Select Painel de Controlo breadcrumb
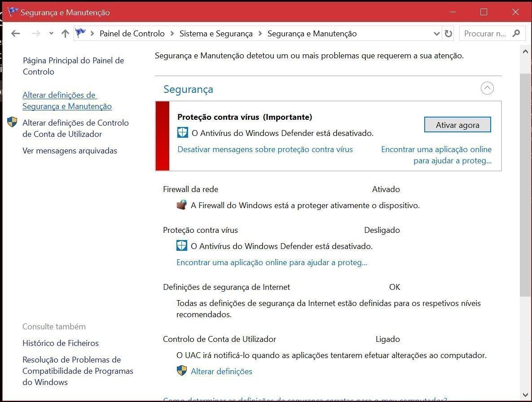The height and width of the screenshot is (402, 532). coord(132,34)
